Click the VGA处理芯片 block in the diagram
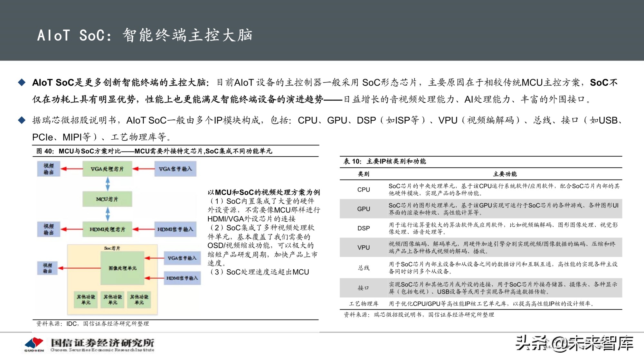The image size is (644, 362). pyautogui.click(x=108, y=168)
